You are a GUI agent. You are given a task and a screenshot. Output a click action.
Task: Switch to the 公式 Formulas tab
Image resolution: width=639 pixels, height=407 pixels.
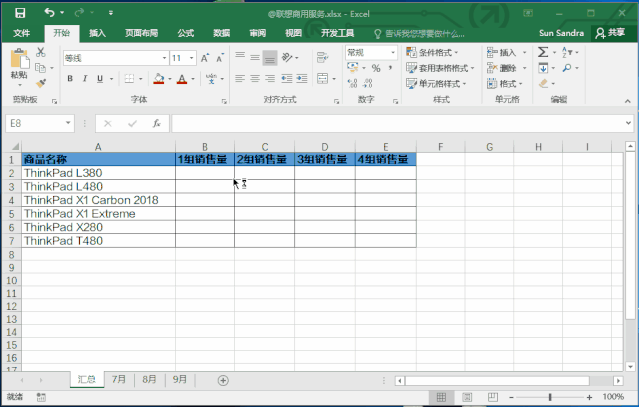[185, 33]
